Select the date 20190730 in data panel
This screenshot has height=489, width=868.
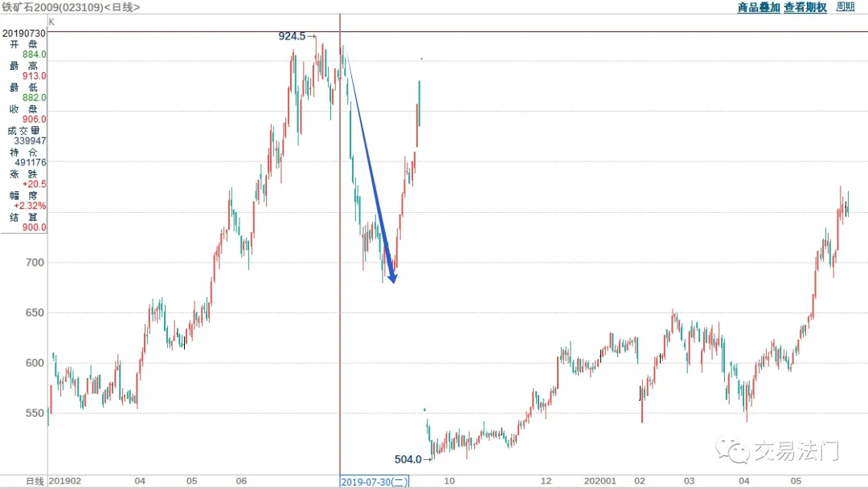24,33
